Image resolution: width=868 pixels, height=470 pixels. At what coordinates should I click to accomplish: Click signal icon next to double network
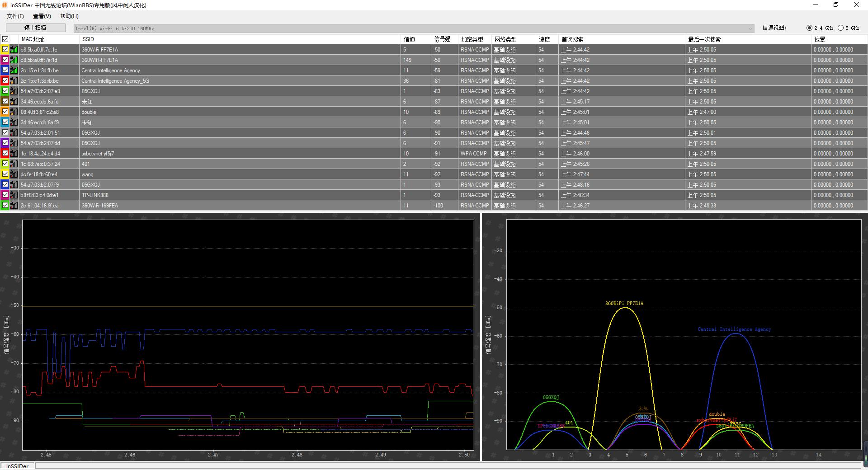[x=14, y=112]
